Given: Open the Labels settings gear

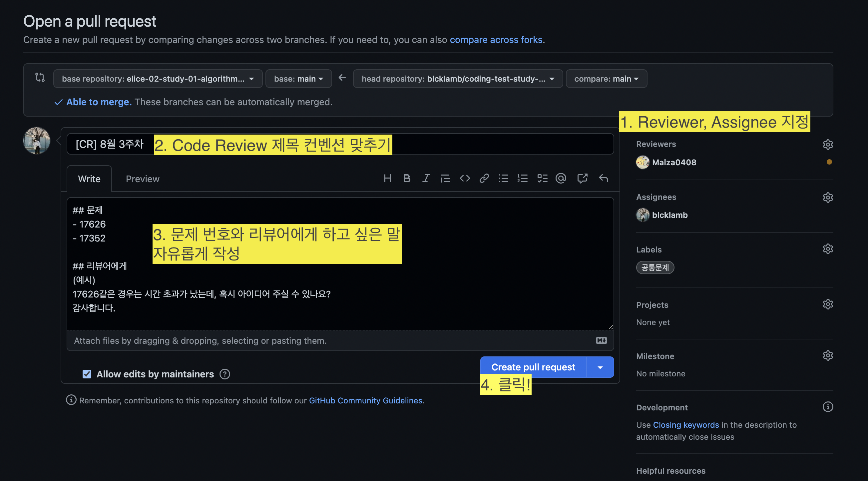Looking at the screenshot, I should (x=828, y=249).
